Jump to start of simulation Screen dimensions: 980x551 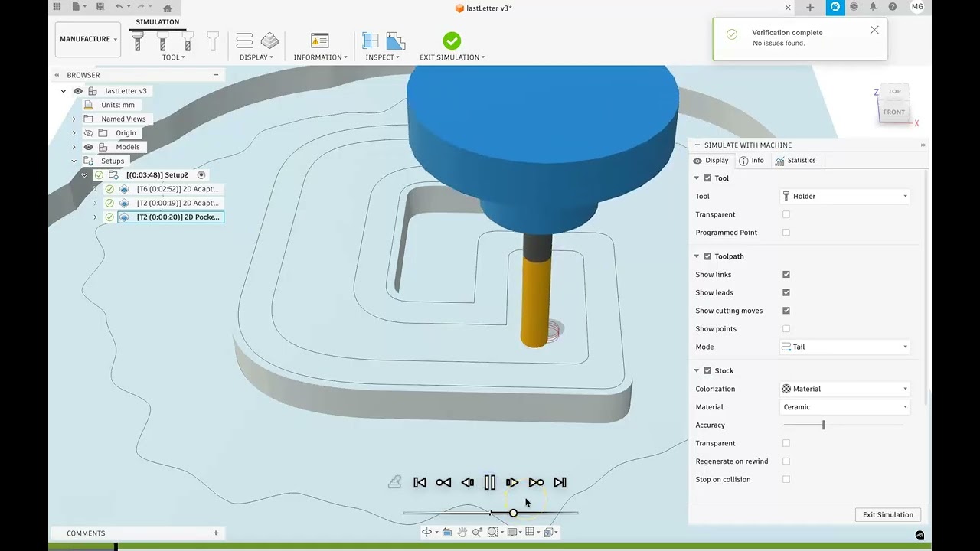coord(420,482)
